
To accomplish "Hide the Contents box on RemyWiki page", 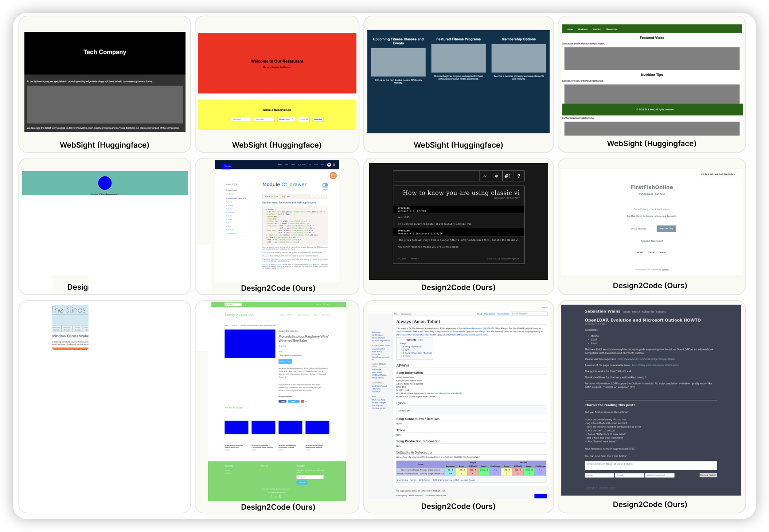I will click(x=420, y=340).
